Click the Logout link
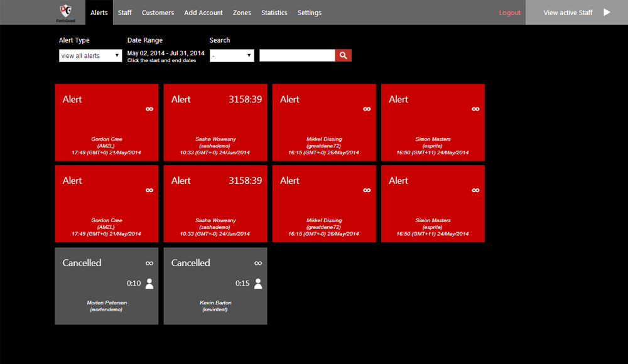 pyautogui.click(x=509, y=13)
